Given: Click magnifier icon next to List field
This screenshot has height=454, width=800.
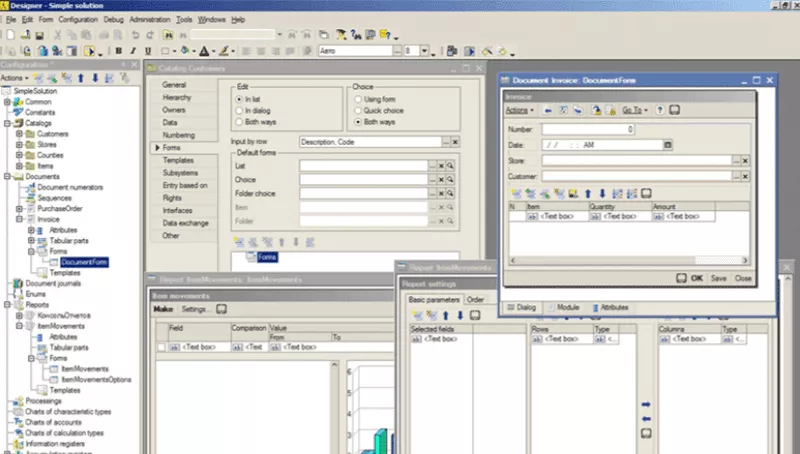Looking at the screenshot, I should tap(450, 166).
